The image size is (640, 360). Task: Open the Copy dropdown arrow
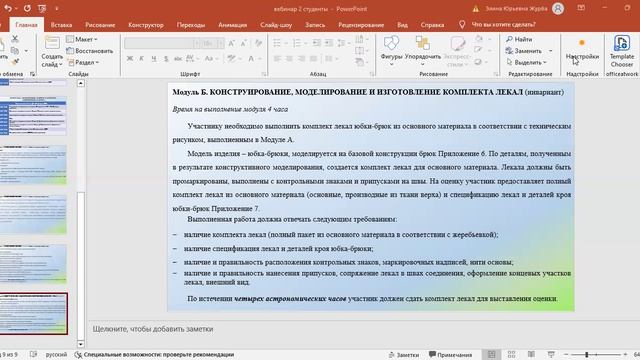point(26,51)
